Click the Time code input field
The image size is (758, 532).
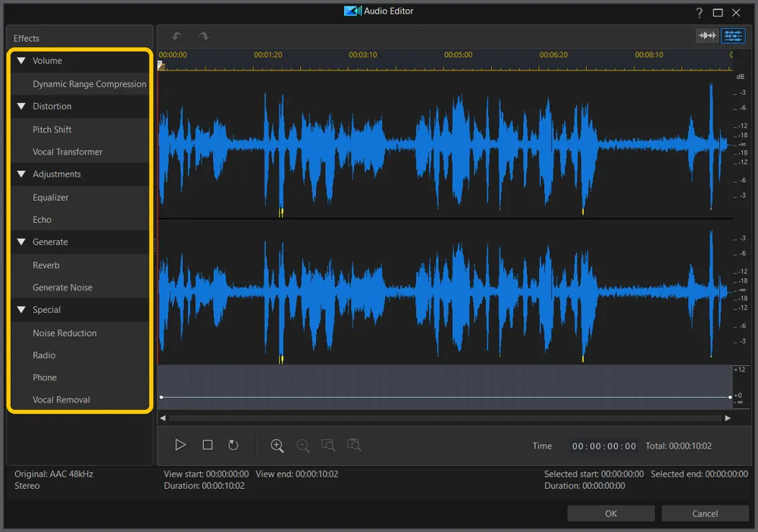coord(604,446)
